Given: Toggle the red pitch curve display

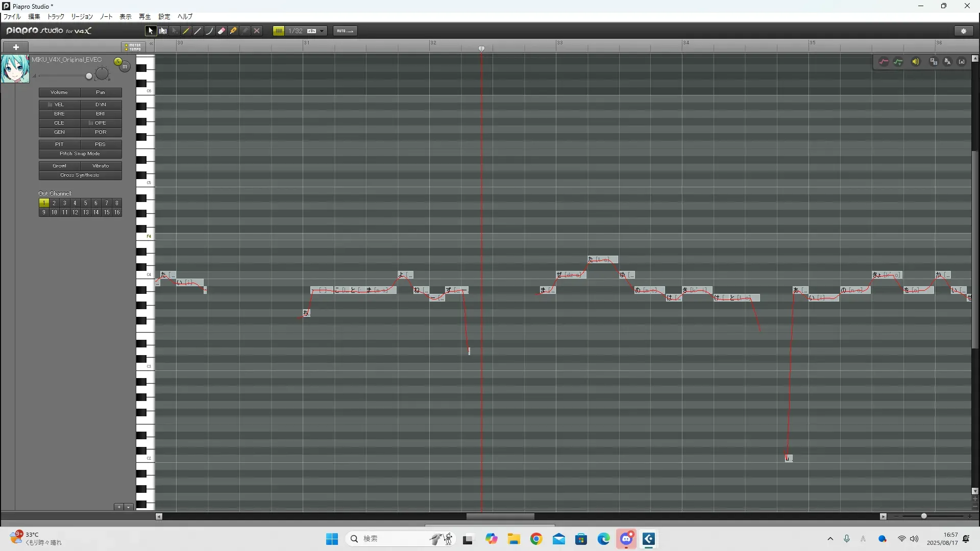Looking at the screenshot, I should pos(884,62).
